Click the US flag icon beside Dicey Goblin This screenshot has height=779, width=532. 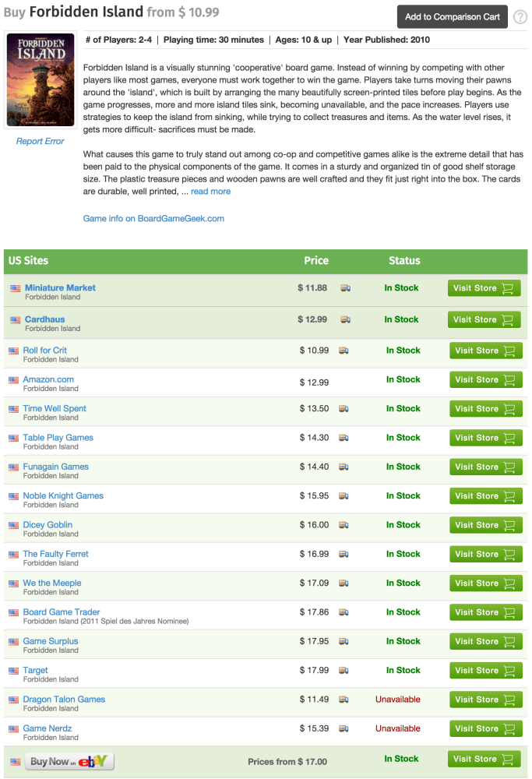point(14,526)
